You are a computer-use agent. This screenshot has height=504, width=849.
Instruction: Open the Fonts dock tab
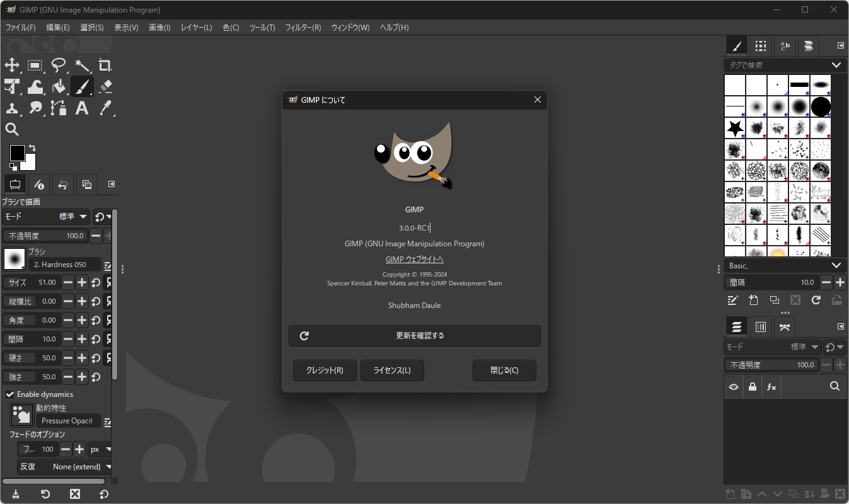pyautogui.click(x=784, y=45)
